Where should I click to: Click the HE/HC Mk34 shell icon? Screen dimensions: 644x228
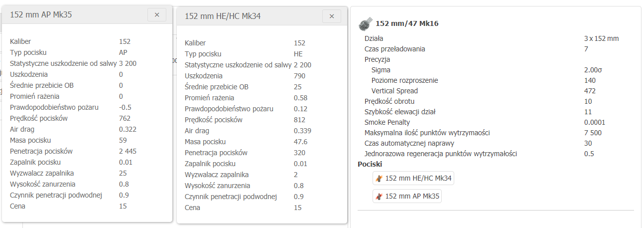379,178
